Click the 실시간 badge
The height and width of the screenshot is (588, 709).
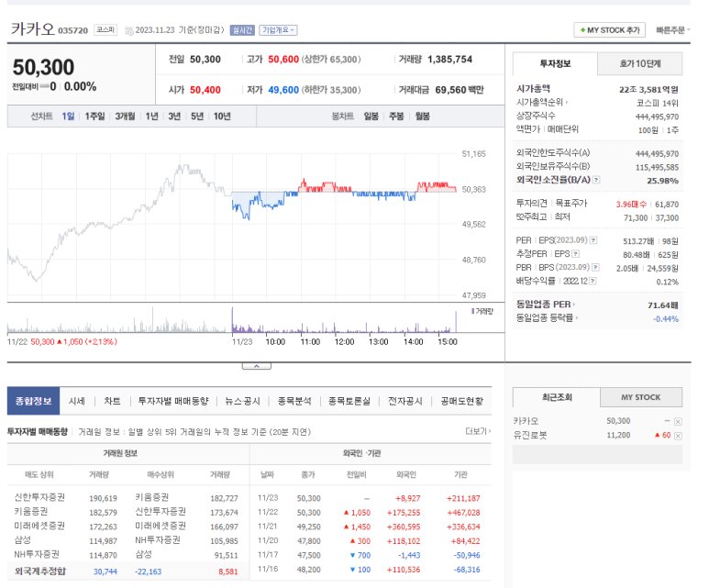(242, 30)
